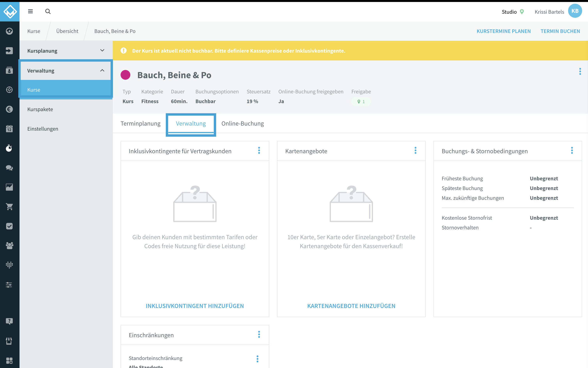The image size is (588, 368).
Task: Open the checkbox tasks icon in sidebar
Action: point(9,226)
